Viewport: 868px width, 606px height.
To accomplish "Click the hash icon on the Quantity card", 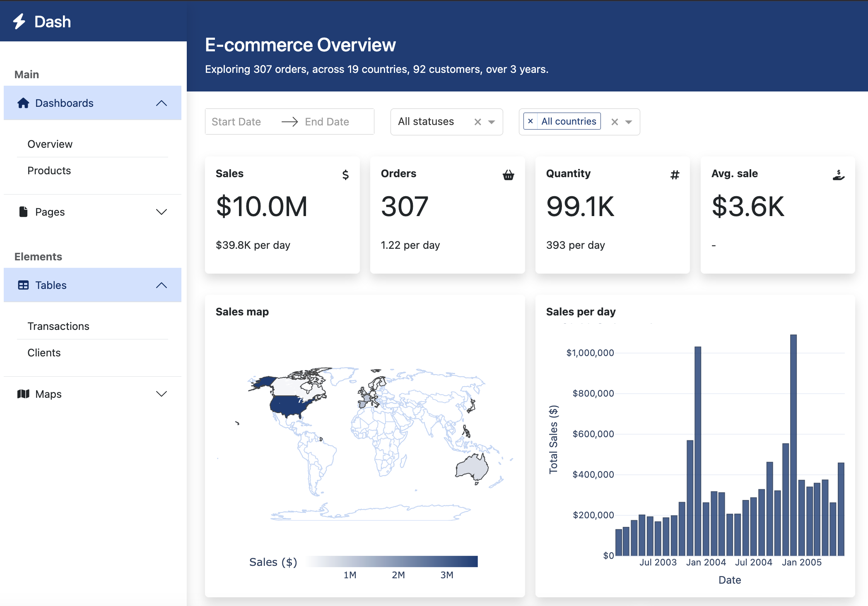I will pos(675,175).
